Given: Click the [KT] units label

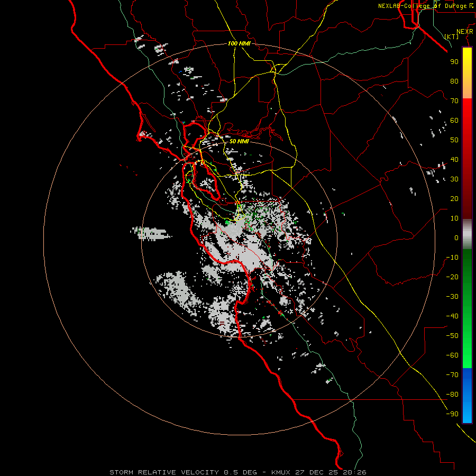Looking at the screenshot, I should pos(452,36).
